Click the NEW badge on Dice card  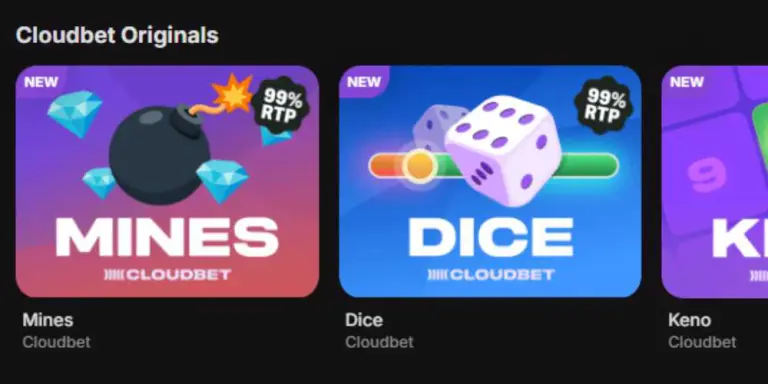point(364,82)
